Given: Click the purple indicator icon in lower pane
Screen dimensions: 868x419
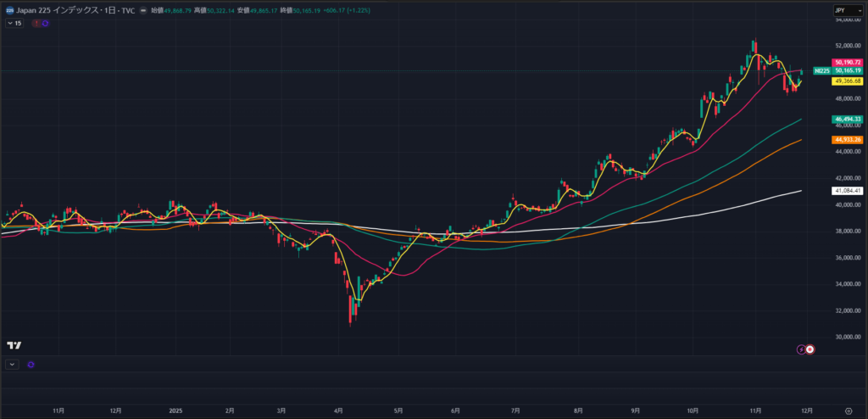Looking at the screenshot, I should (x=31, y=364).
